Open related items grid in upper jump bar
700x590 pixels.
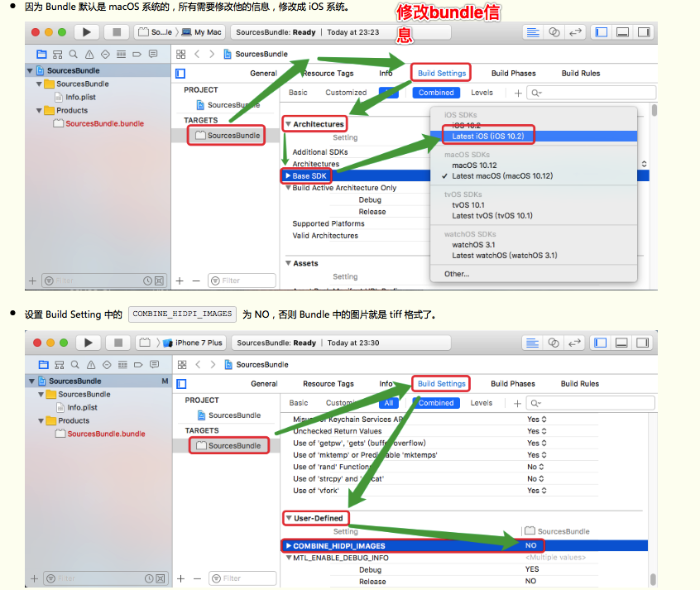click(181, 55)
